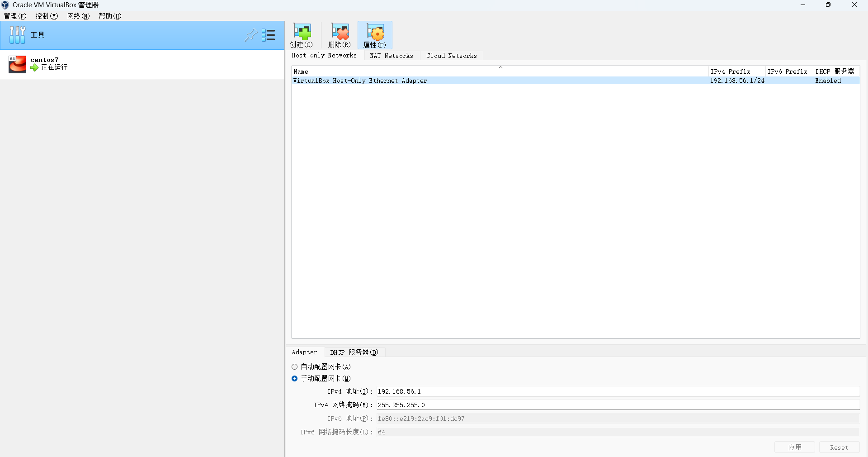The width and height of the screenshot is (868, 457).
Task: Open the 帮助 (Help) menu
Action: coord(110,16)
